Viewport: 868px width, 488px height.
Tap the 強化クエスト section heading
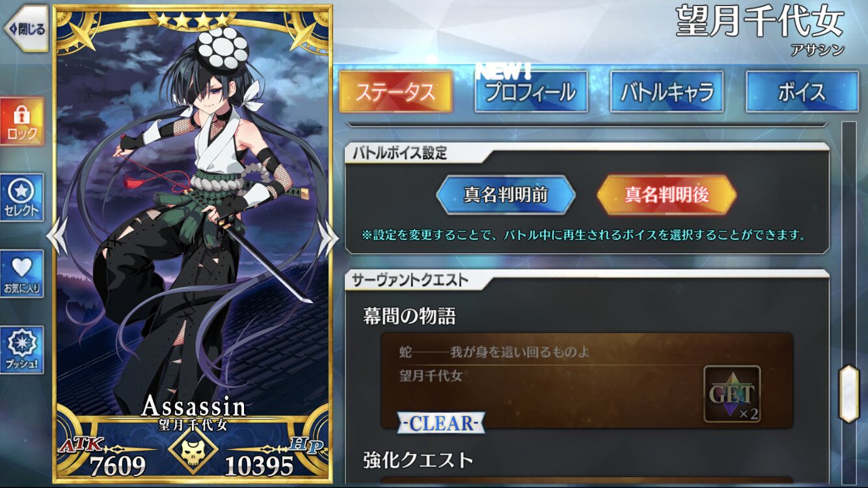click(418, 460)
